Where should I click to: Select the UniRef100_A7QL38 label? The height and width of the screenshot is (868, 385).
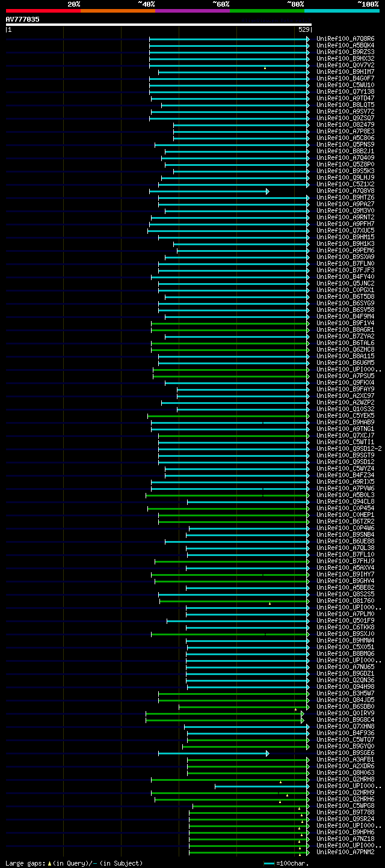tap(345, 548)
